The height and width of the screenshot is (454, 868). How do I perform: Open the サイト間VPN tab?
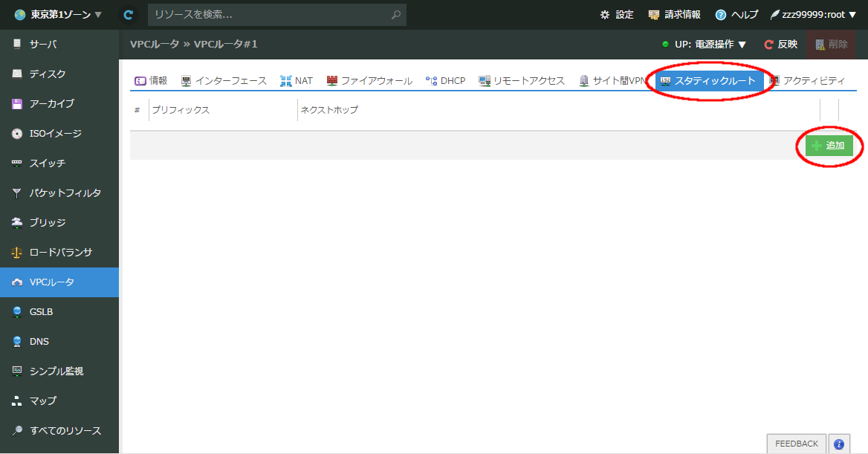(612, 80)
